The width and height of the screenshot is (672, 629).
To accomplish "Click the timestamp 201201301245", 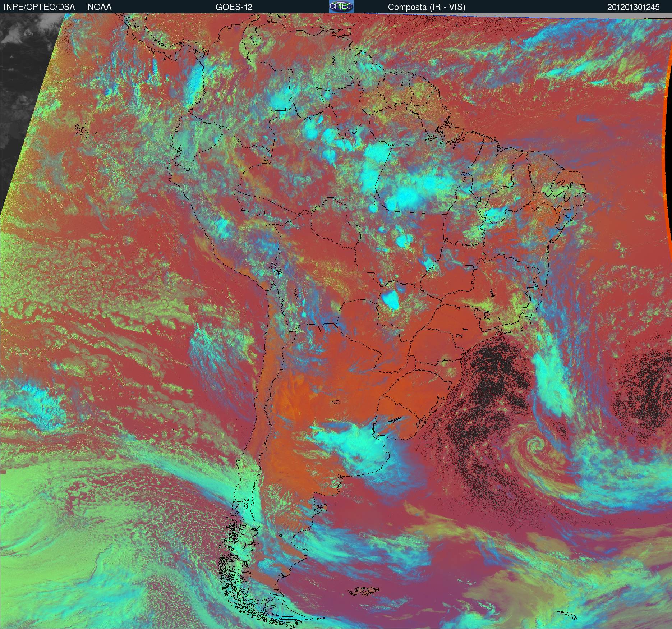I will point(634,7).
